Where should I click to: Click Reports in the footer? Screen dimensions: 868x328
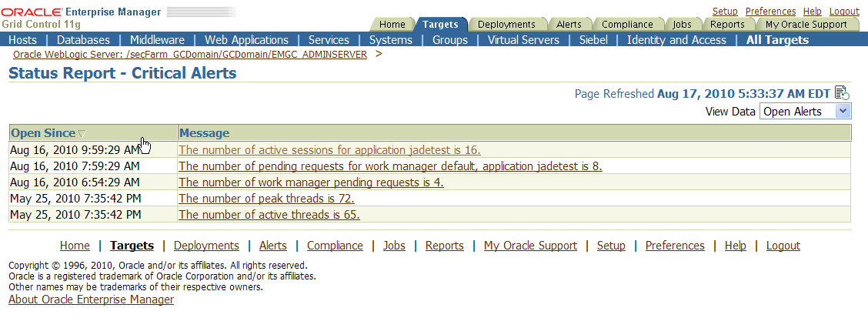pyautogui.click(x=445, y=246)
